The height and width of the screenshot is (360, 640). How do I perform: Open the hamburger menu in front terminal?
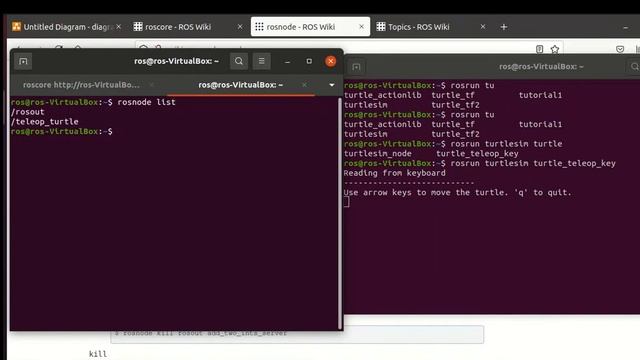tap(262, 61)
